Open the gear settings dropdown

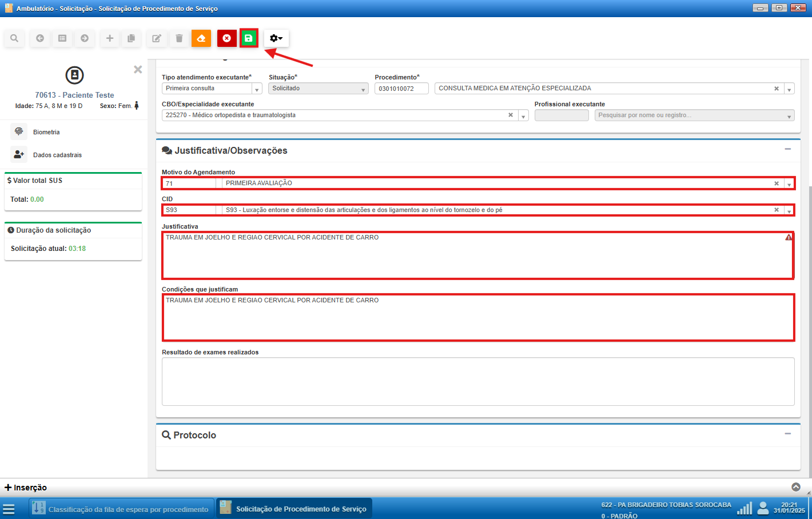click(276, 38)
